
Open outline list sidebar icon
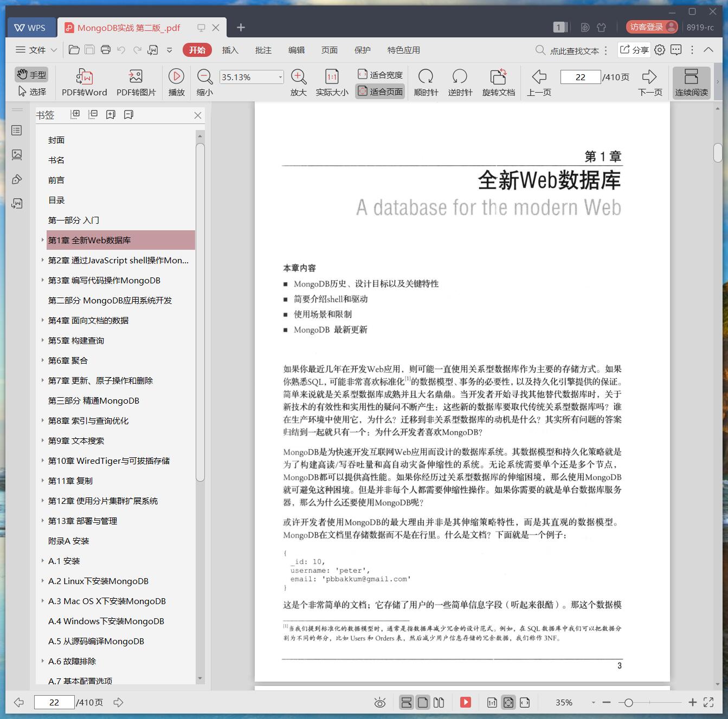(17, 131)
